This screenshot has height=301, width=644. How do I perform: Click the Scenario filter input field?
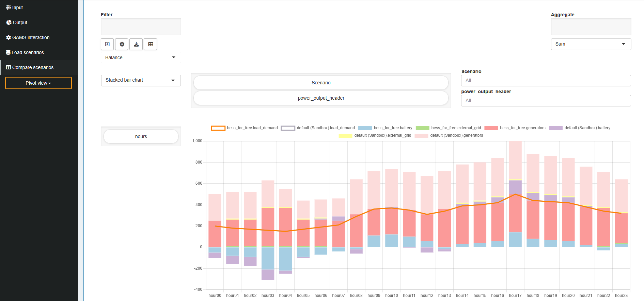pos(546,81)
